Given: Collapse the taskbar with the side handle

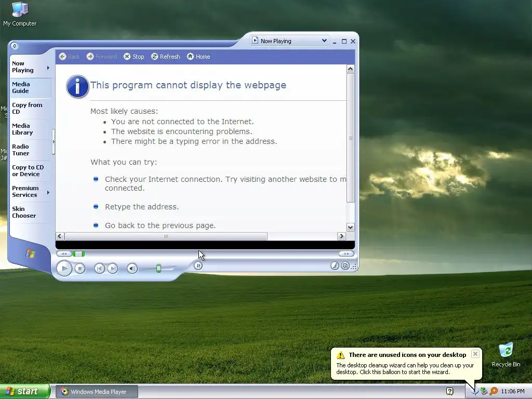Looking at the screenshot, I should pyautogui.click(x=54, y=142).
